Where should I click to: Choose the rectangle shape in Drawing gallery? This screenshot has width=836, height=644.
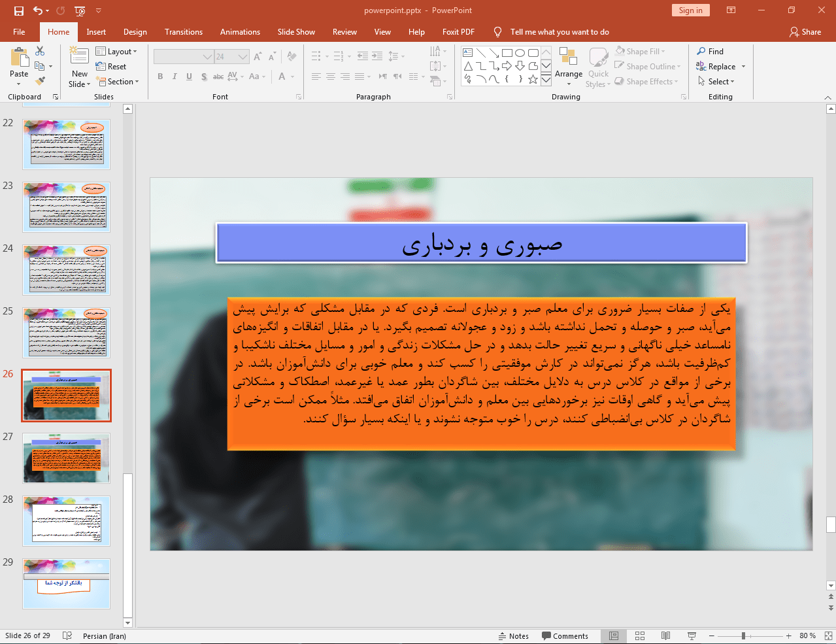(x=507, y=53)
